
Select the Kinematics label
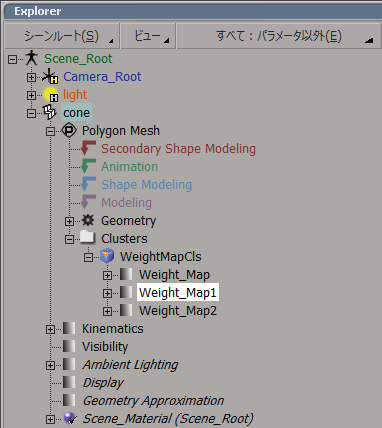113,329
